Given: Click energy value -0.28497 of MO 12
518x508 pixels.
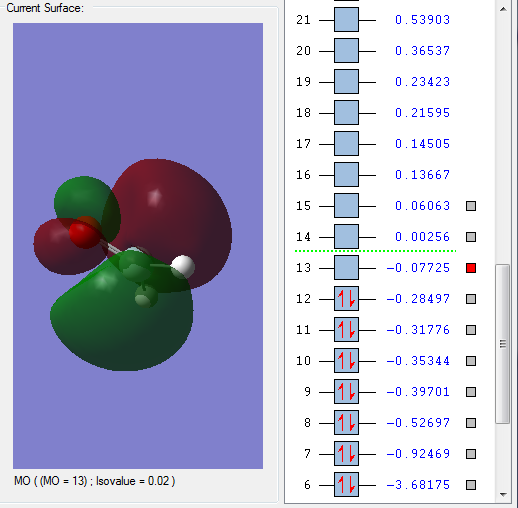Looking at the screenshot, I should click(x=418, y=299).
